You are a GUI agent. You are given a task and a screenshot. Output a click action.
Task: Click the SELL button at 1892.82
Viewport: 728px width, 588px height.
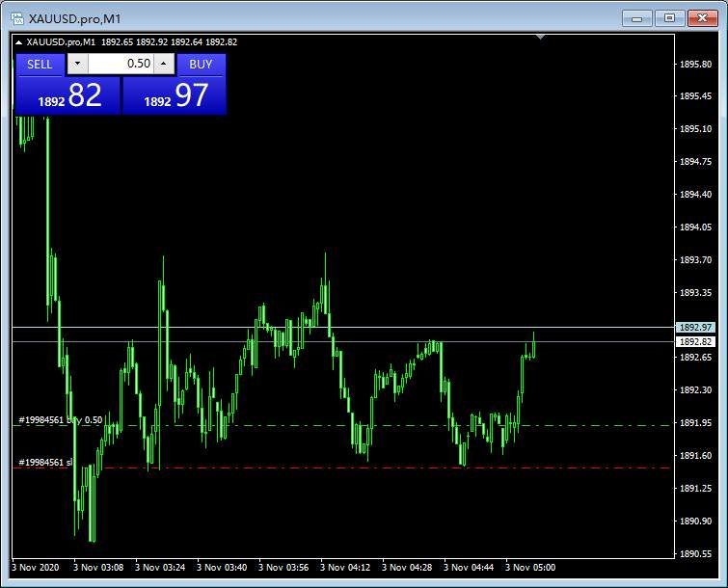tap(40, 64)
